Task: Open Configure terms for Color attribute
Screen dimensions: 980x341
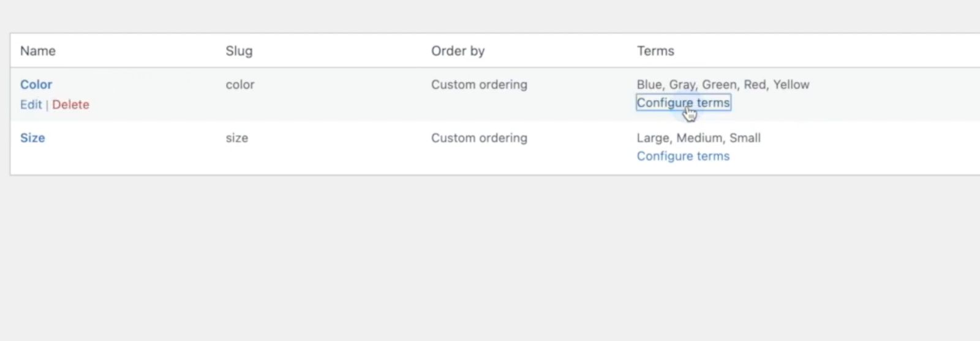Action: pyautogui.click(x=683, y=102)
